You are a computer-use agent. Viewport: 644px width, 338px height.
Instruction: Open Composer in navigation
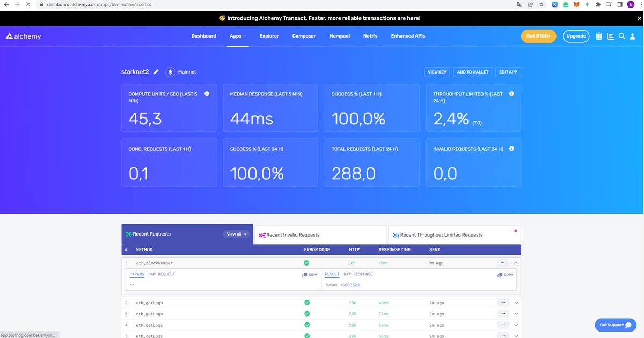[x=304, y=36]
